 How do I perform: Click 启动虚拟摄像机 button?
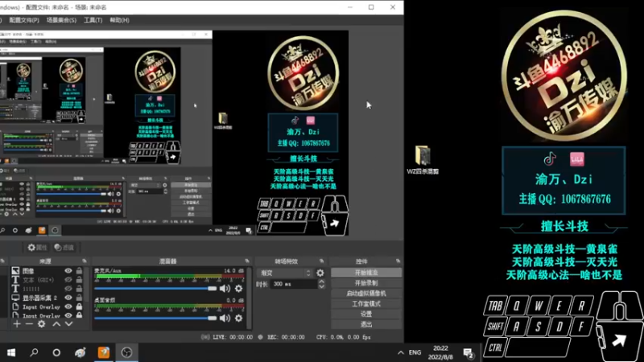366,294
